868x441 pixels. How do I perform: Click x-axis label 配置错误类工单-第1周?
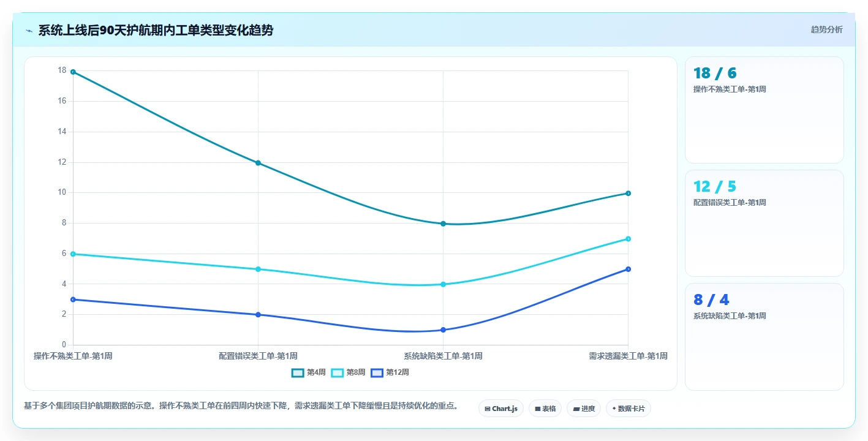(258, 356)
